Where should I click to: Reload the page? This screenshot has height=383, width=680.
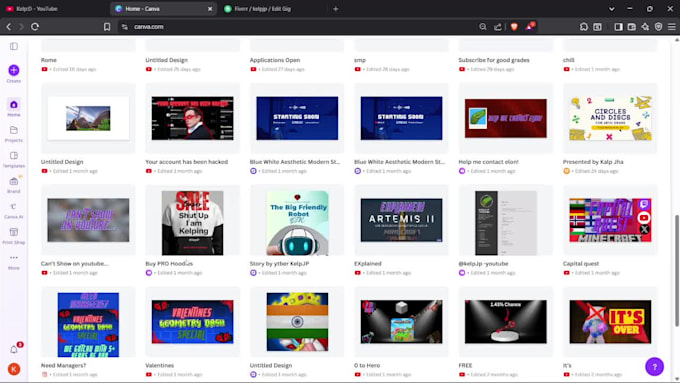pyautogui.click(x=35, y=27)
